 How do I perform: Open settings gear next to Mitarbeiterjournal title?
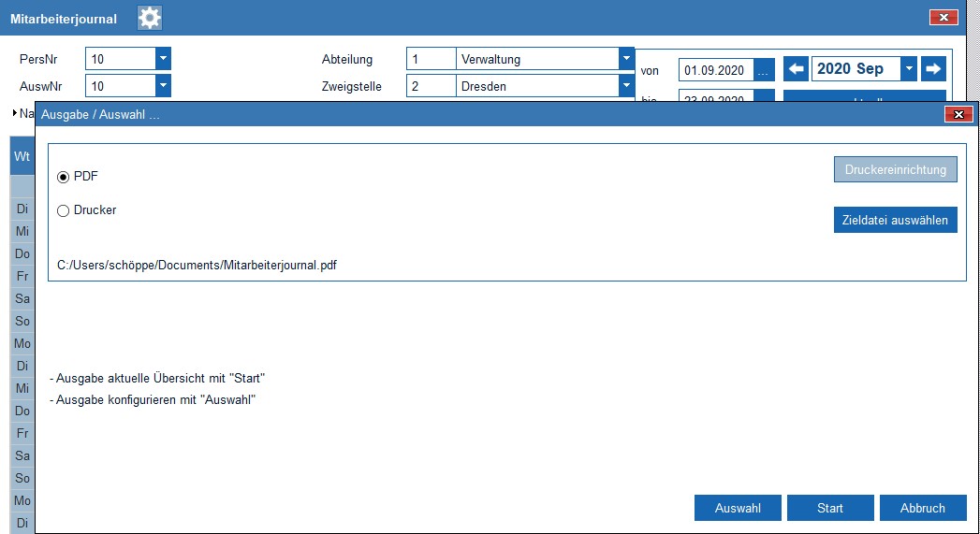[x=150, y=18]
